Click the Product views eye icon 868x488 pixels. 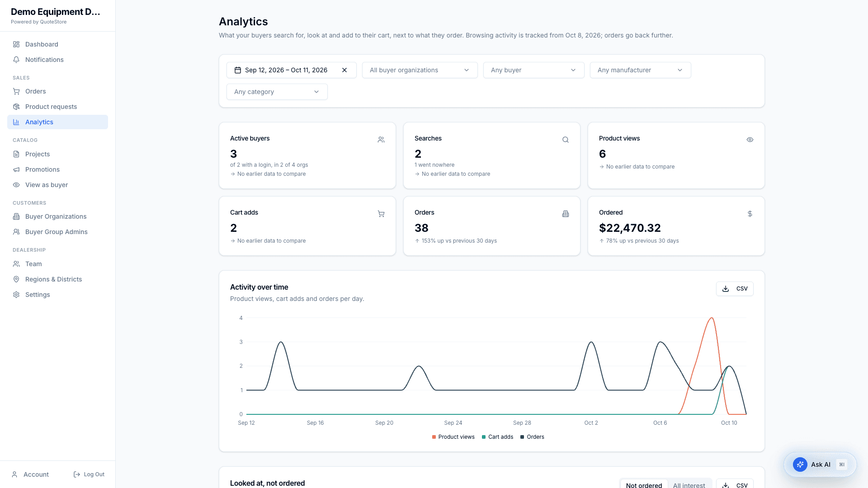(x=750, y=140)
